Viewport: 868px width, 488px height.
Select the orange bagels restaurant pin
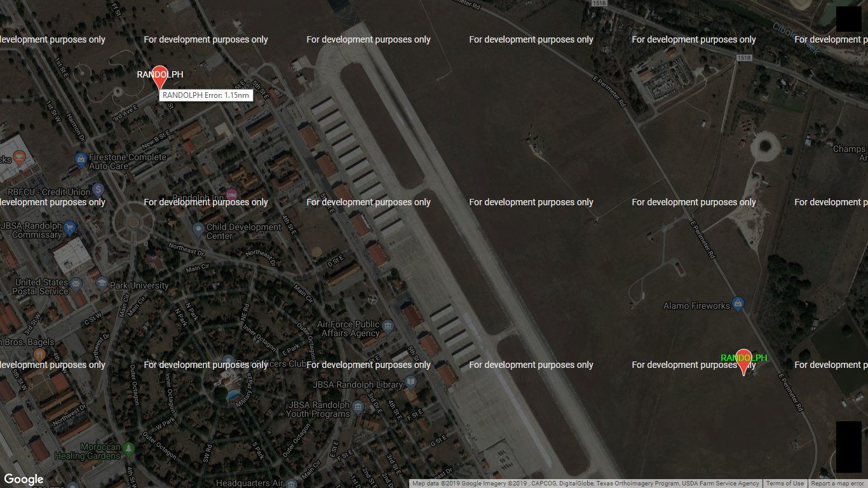(39, 353)
